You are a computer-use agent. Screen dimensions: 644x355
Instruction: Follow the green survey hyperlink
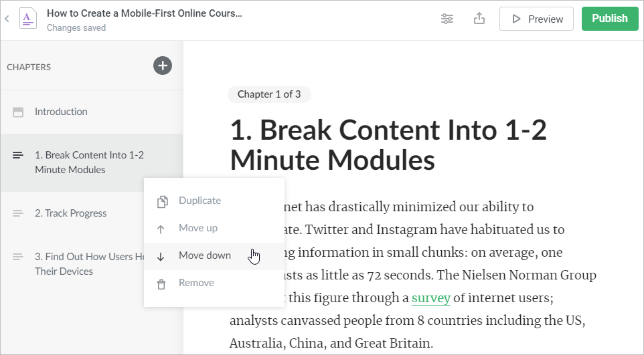pos(430,298)
